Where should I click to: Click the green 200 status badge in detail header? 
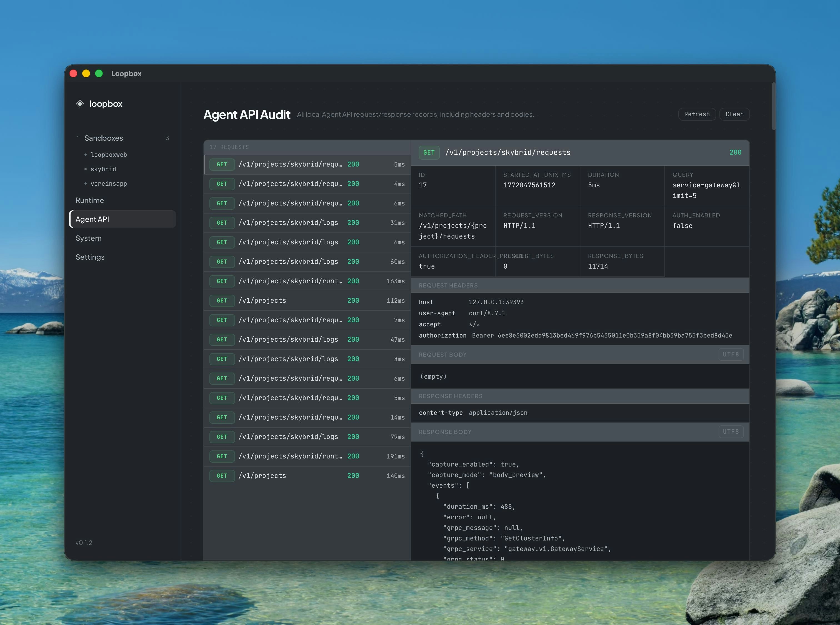coord(735,152)
